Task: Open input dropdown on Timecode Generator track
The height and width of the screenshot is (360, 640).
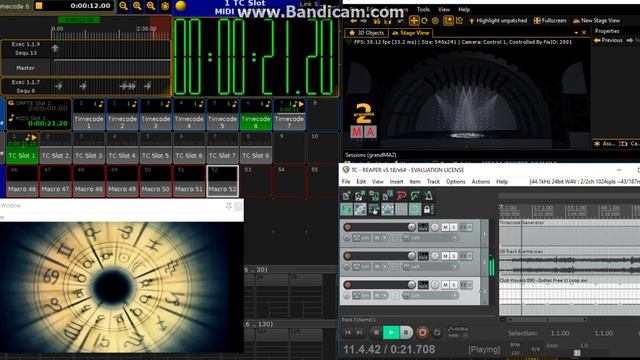Action: (430, 238)
